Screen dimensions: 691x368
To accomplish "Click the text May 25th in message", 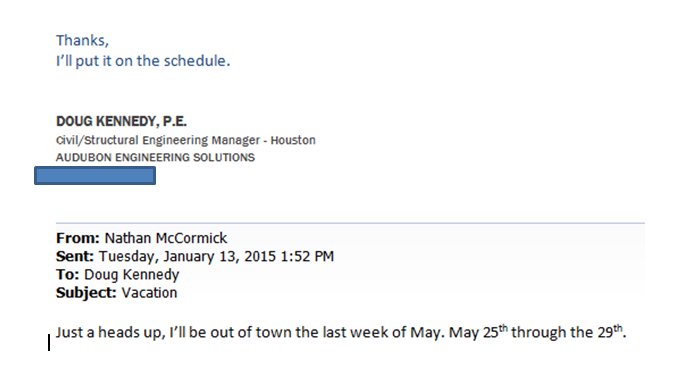I will (479, 331).
